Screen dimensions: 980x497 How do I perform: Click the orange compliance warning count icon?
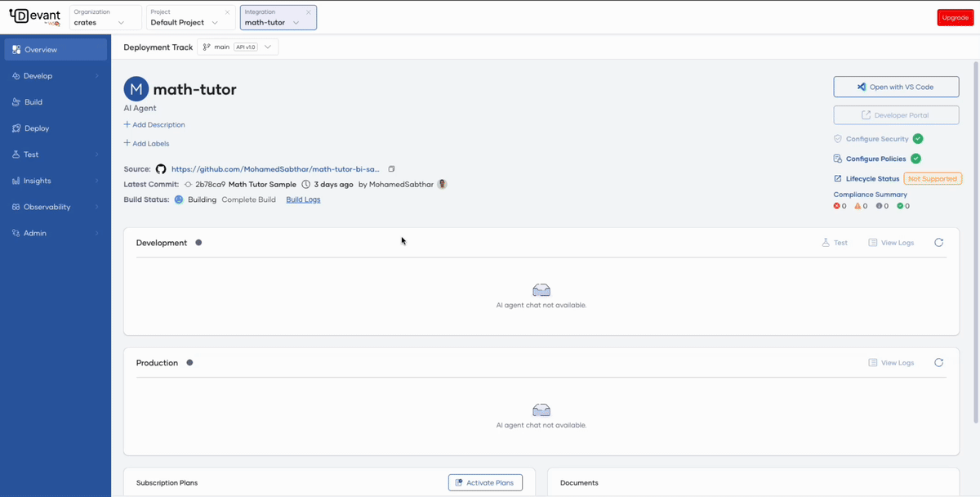[858, 206]
